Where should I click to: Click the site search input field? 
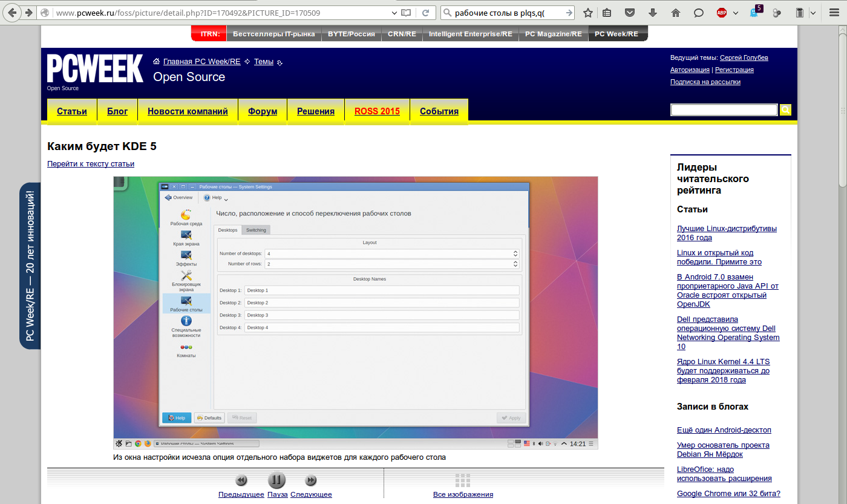724,110
